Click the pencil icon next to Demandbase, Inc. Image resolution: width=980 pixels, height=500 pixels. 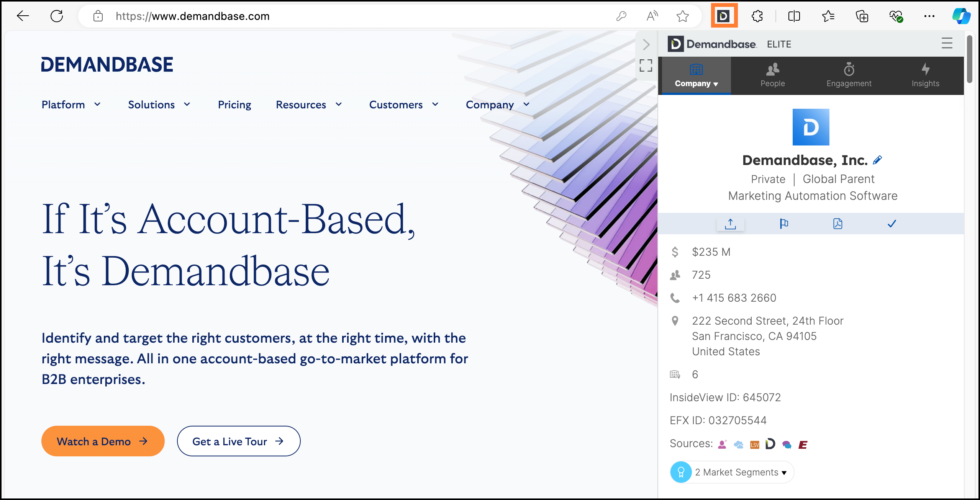click(x=877, y=160)
